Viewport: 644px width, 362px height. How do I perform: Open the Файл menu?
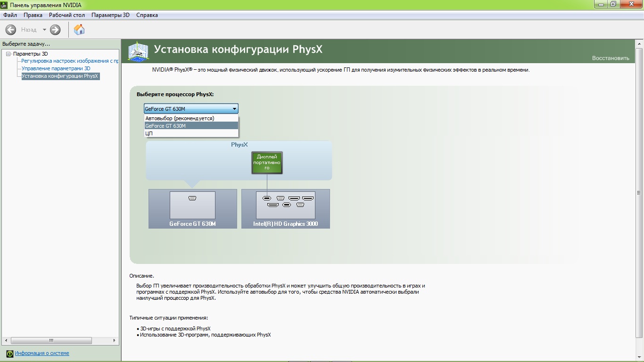point(10,15)
